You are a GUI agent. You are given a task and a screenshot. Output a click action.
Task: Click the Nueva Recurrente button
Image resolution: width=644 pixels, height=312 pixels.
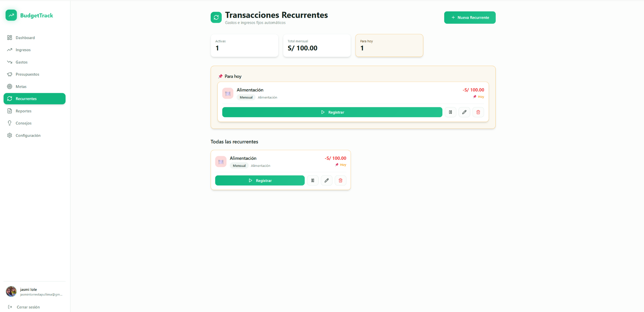(470, 17)
